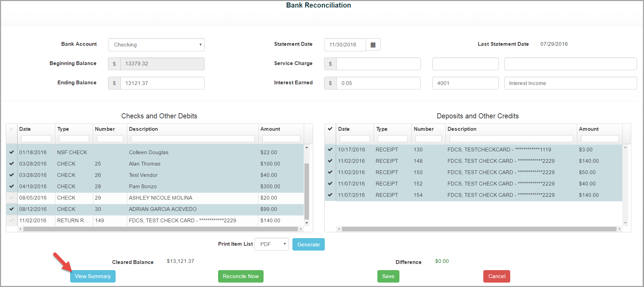Click the Service Charge description field
This screenshot has height=287, width=644.
click(570, 64)
